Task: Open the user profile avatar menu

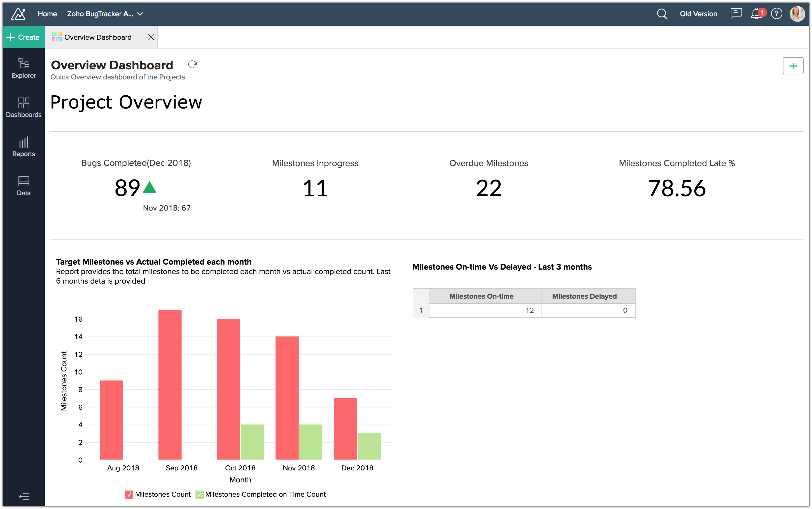Action: point(797,14)
